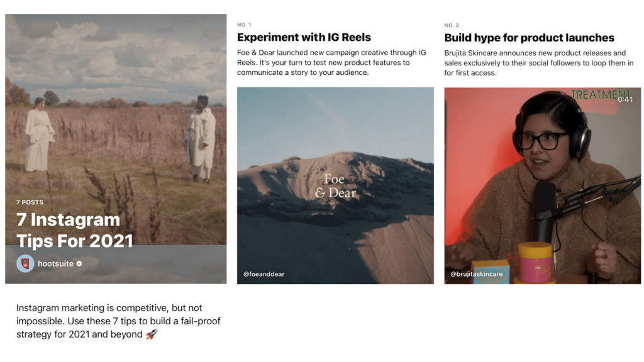
Task: Click the NO. 1 label
Action: (244, 25)
